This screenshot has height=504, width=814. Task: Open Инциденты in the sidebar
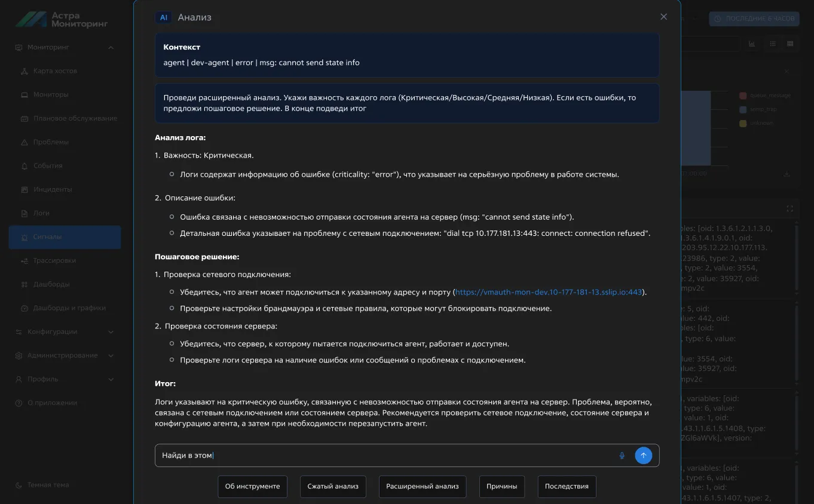tap(52, 189)
